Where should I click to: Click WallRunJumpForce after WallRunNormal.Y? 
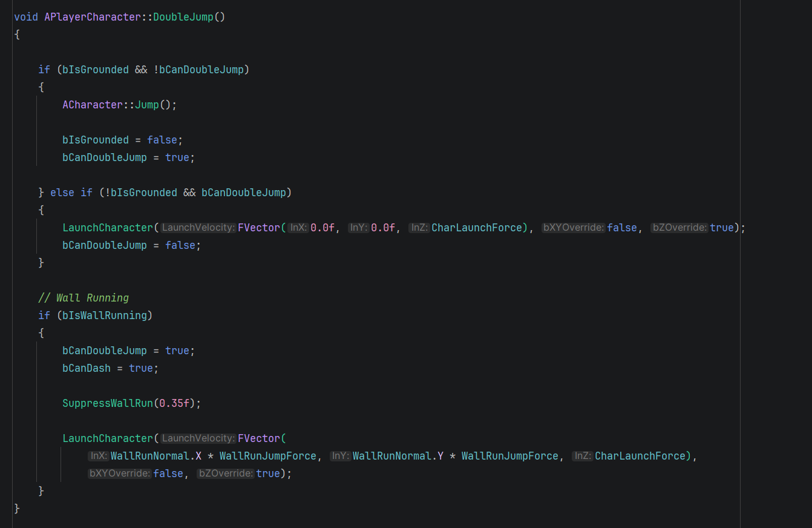coord(509,456)
